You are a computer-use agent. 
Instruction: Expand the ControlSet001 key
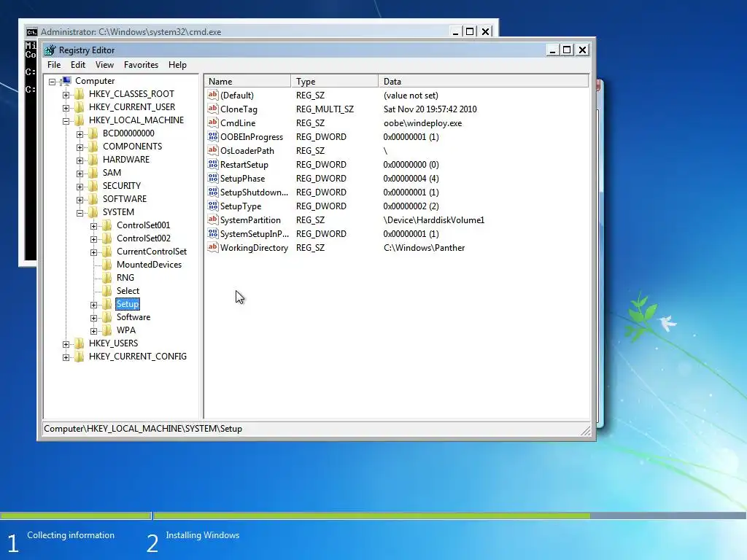94,226
